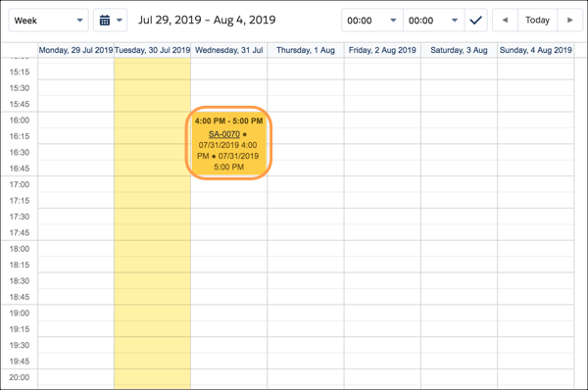Select Thursday, 1 Aug column header
This screenshot has width=588, height=390.
pos(306,50)
